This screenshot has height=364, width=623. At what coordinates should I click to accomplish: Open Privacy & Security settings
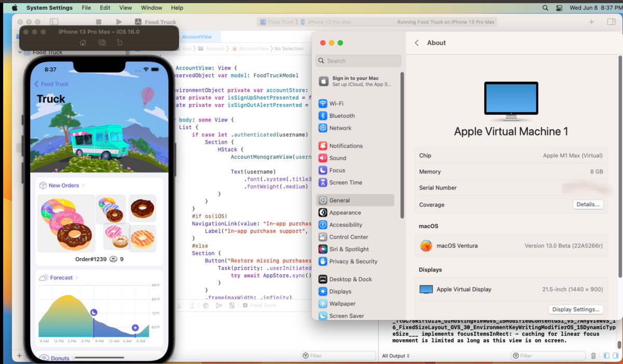tap(356, 261)
